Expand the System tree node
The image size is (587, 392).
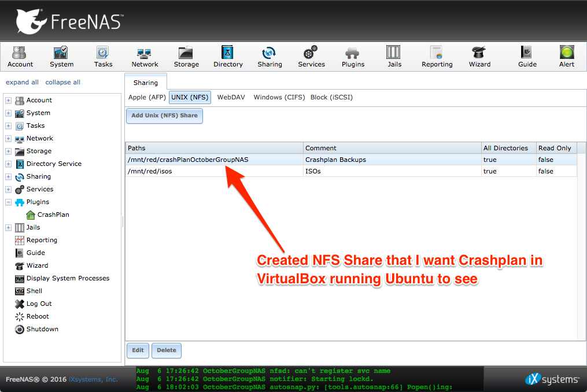coord(8,113)
